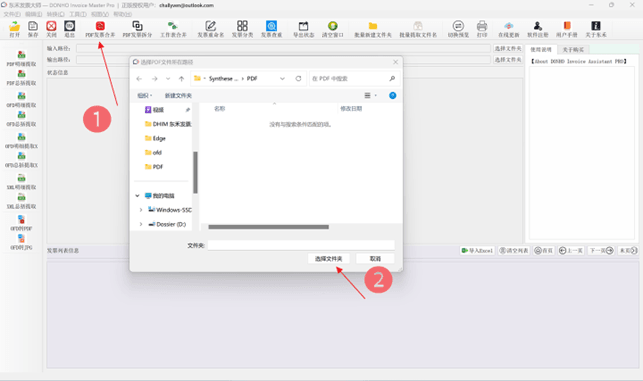Click 选择文件夹 button beside input path
Viewport: 643px width, 381px height.
[508, 48]
